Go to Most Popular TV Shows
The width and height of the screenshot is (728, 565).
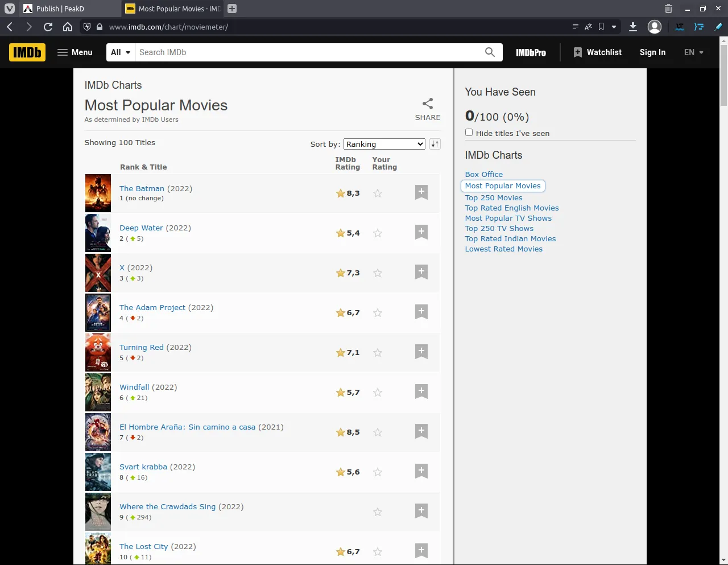(508, 218)
